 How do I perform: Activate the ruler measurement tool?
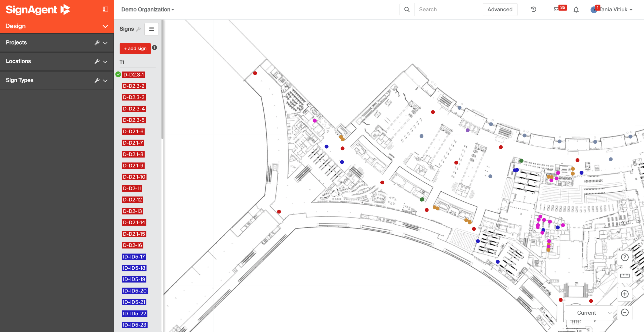tap(625, 276)
